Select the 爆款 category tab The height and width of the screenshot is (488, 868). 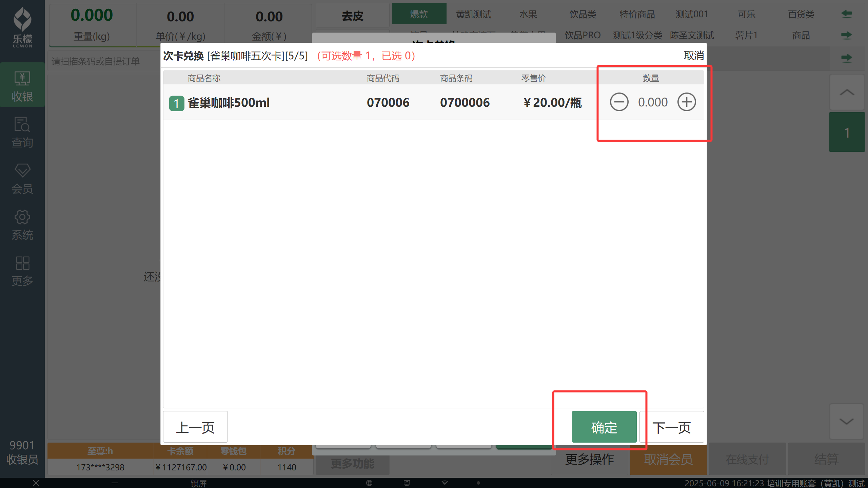[x=419, y=14]
